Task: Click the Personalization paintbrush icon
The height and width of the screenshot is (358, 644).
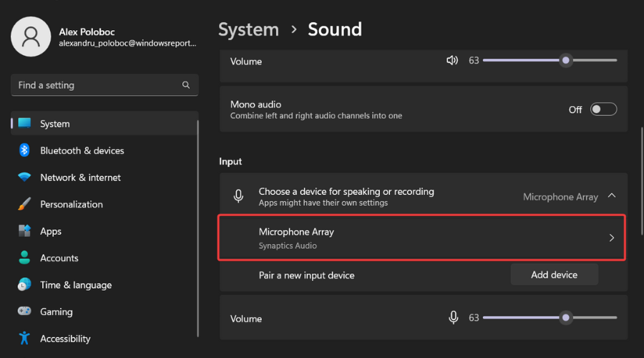Action: coord(24,204)
